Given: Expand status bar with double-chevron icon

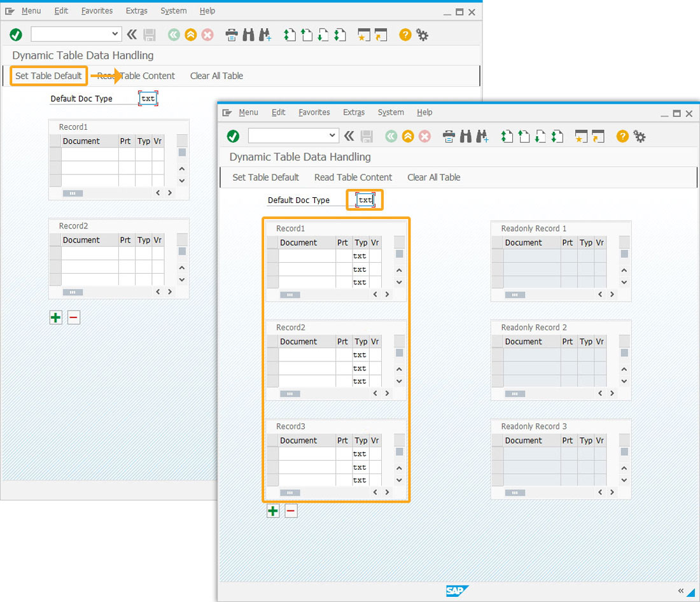Looking at the screenshot, I should (680, 591).
